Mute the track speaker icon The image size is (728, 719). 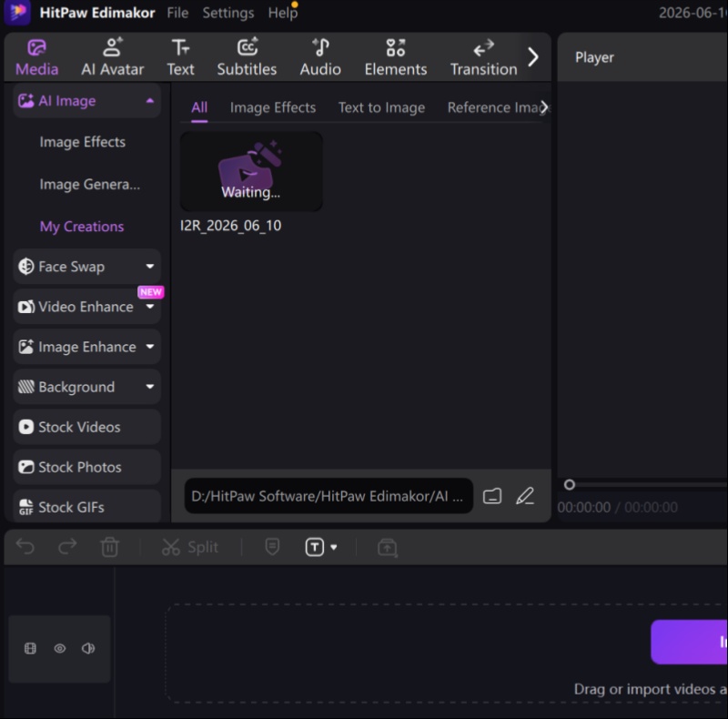pos(88,648)
